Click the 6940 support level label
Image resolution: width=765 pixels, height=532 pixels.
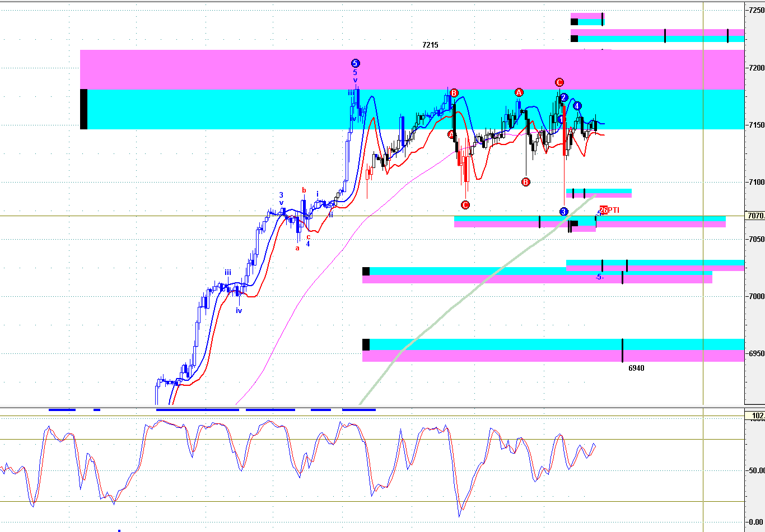pos(636,368)
